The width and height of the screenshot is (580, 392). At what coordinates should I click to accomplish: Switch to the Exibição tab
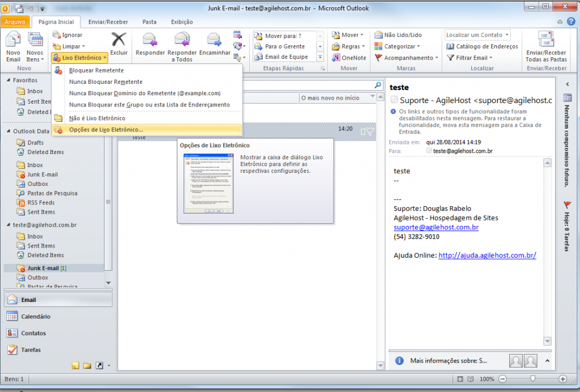click(x=182, y=22)
